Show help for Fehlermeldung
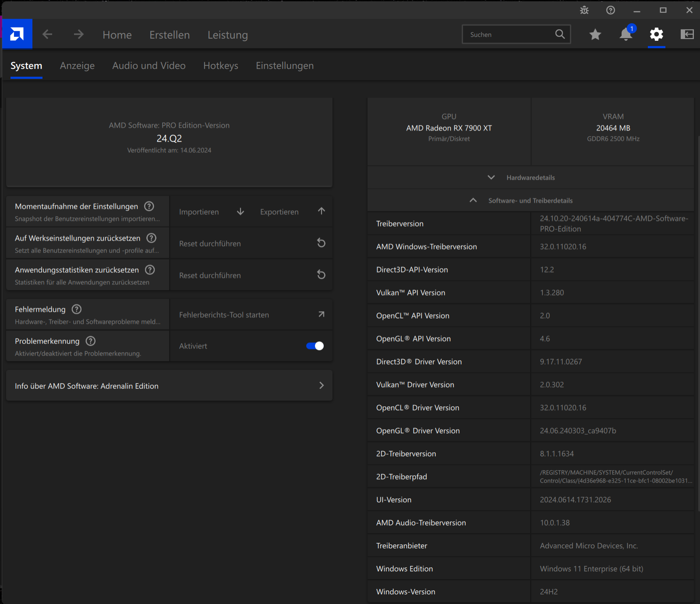 [77, 309]
